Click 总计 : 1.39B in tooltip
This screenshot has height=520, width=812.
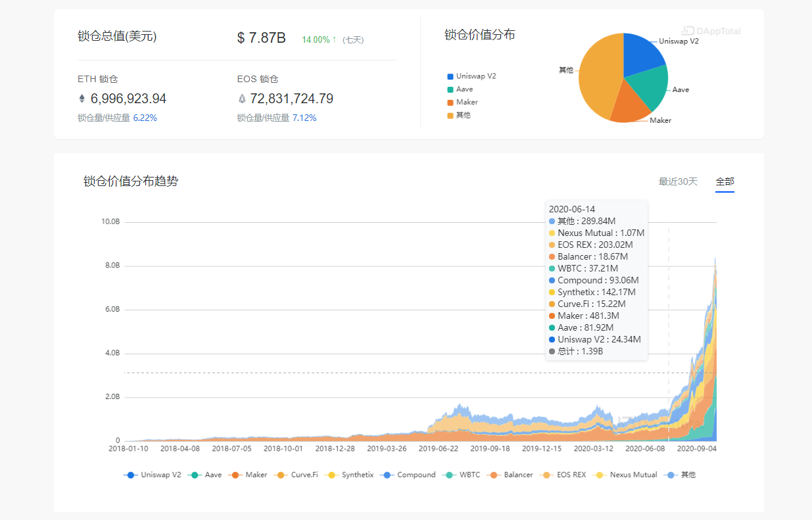click(576, 352)
